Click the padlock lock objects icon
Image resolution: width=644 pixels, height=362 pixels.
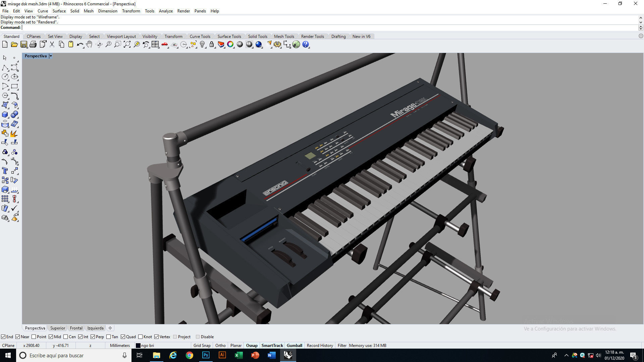[x=212, y=44]
